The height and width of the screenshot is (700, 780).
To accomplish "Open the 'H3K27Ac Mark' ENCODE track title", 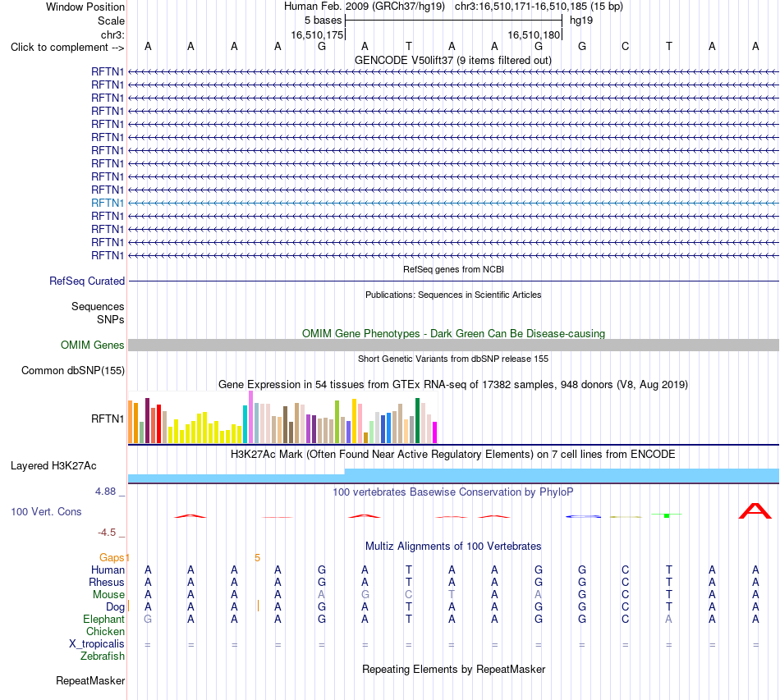I will click(x=453, y=455).
